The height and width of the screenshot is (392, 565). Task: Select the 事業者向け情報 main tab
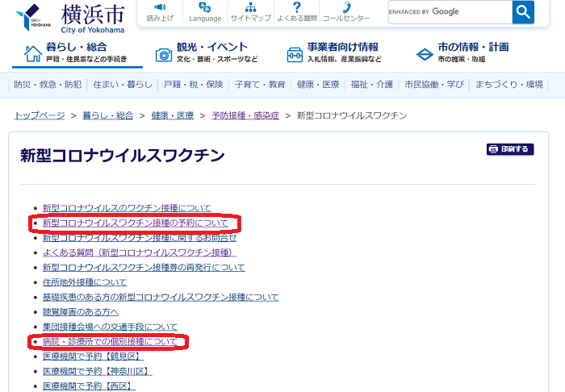(333, 52)
